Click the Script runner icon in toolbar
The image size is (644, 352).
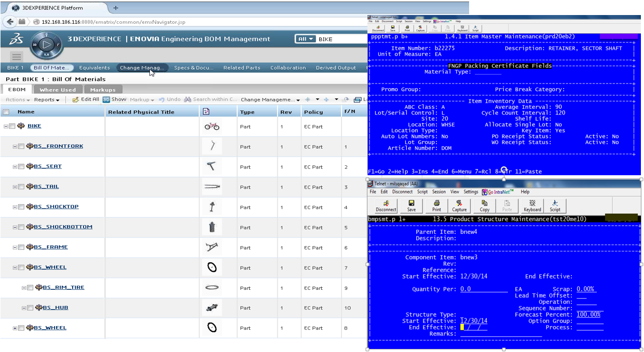tap(555, 205)
